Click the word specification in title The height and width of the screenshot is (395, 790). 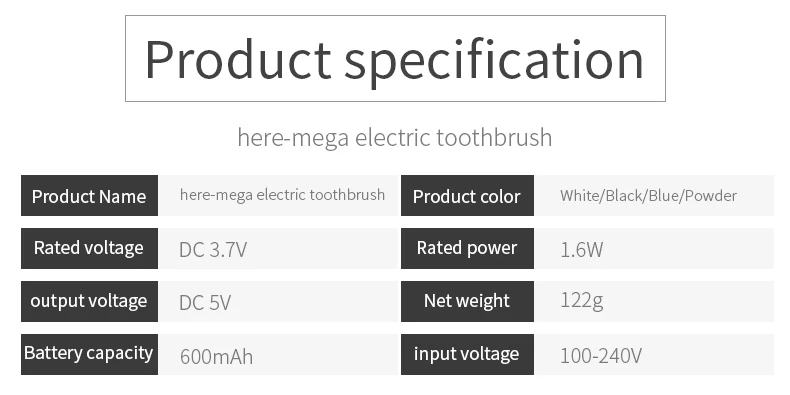(494, 62)
